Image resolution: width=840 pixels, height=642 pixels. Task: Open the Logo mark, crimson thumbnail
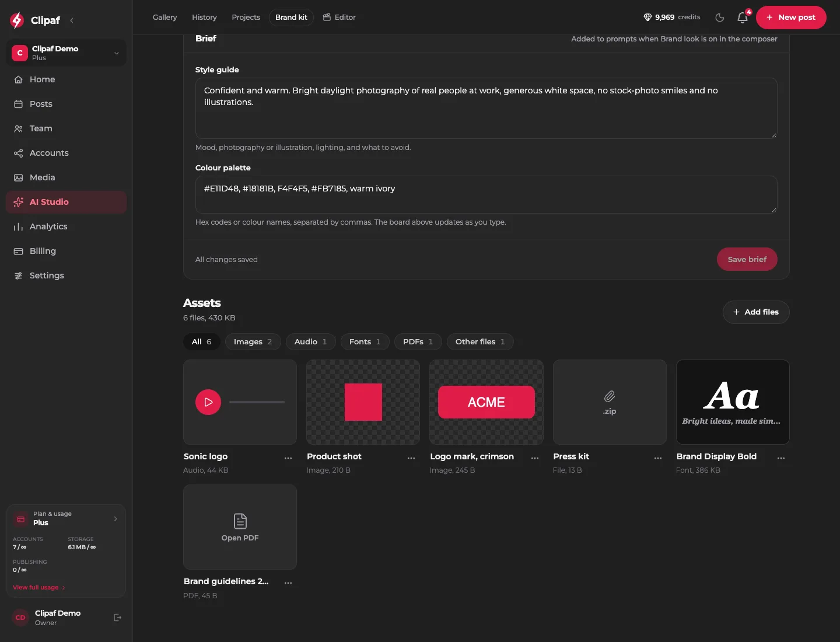(x=487, y=402)
